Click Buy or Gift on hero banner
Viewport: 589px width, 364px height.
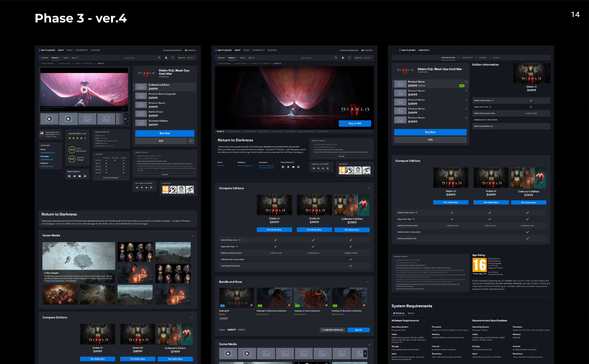click(x=355, y=124)
